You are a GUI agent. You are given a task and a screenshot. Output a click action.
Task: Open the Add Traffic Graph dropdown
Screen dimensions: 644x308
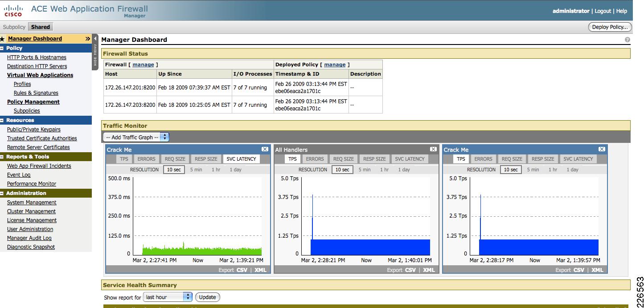pos(136,137)
